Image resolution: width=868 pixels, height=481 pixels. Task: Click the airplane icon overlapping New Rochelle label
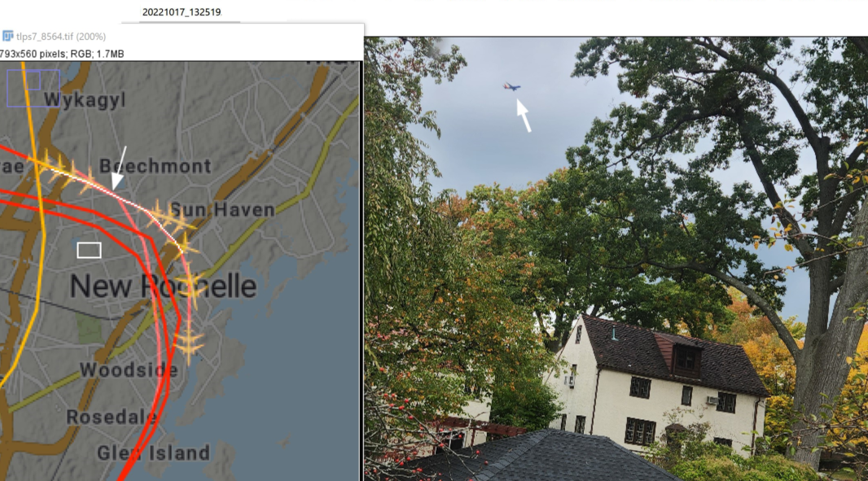click(x=193, y=287)
